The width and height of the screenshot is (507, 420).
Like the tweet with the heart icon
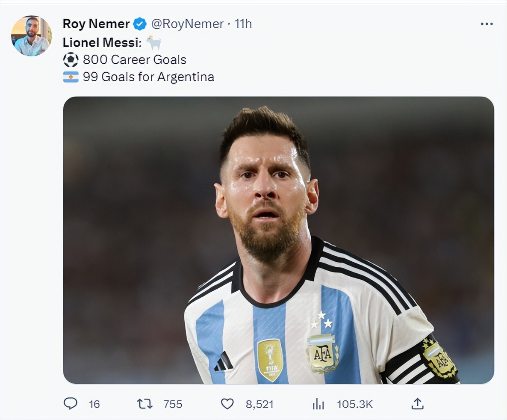[227, 404]
